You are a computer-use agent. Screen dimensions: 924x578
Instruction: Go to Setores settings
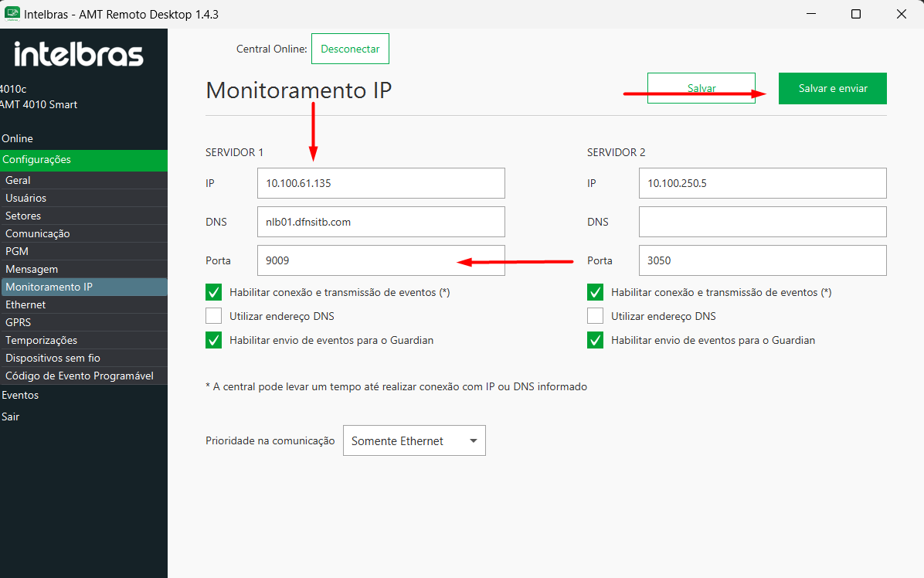point(83,216)
